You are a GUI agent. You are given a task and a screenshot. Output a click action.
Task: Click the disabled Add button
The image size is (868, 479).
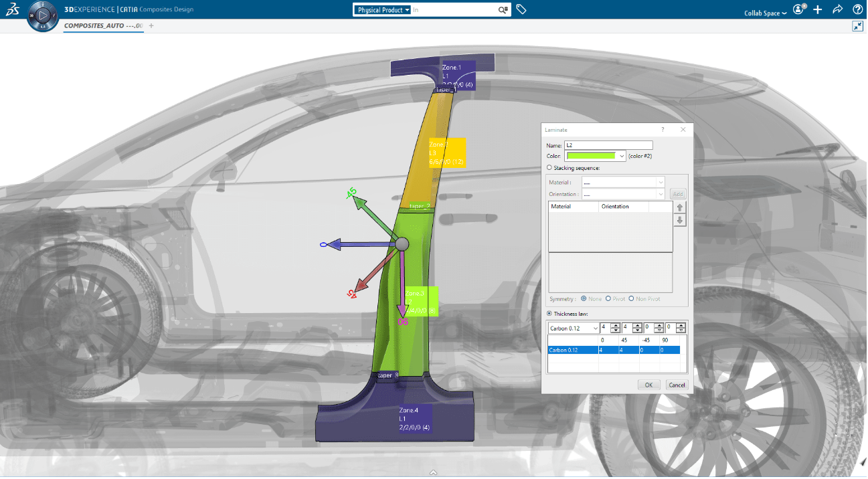(x=678, y=194)
